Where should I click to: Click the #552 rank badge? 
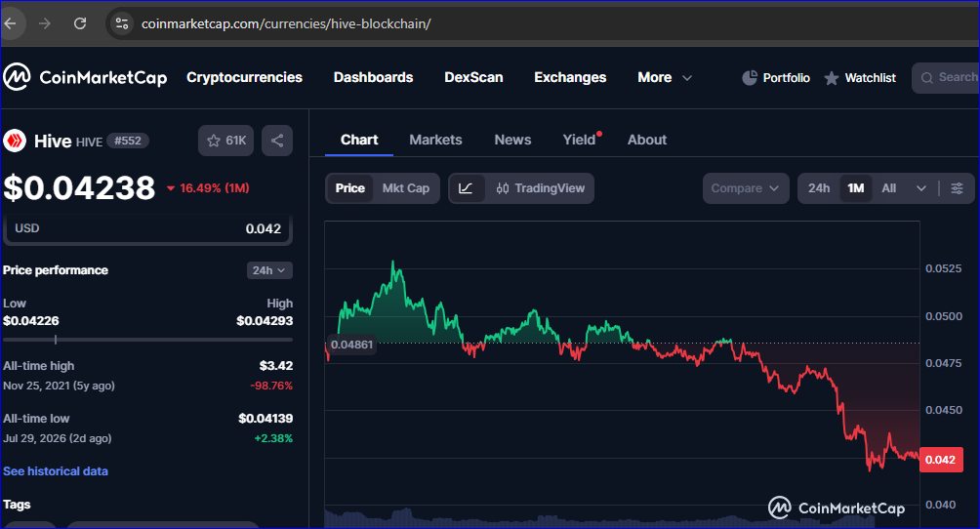(x=128, y=141)
